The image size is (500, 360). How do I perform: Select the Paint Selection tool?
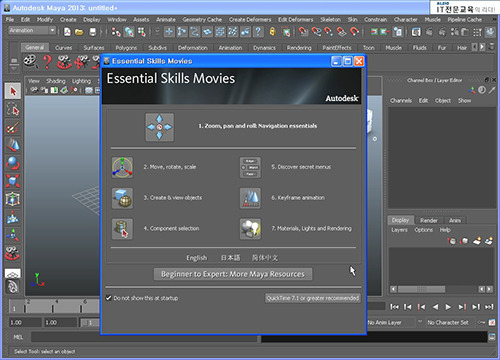click(x=13, y=127)
